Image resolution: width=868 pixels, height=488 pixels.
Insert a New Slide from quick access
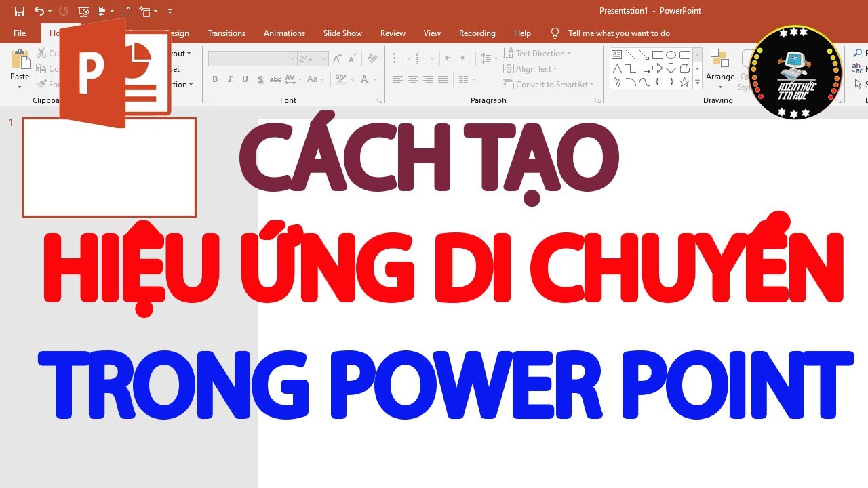click(144, 12)
